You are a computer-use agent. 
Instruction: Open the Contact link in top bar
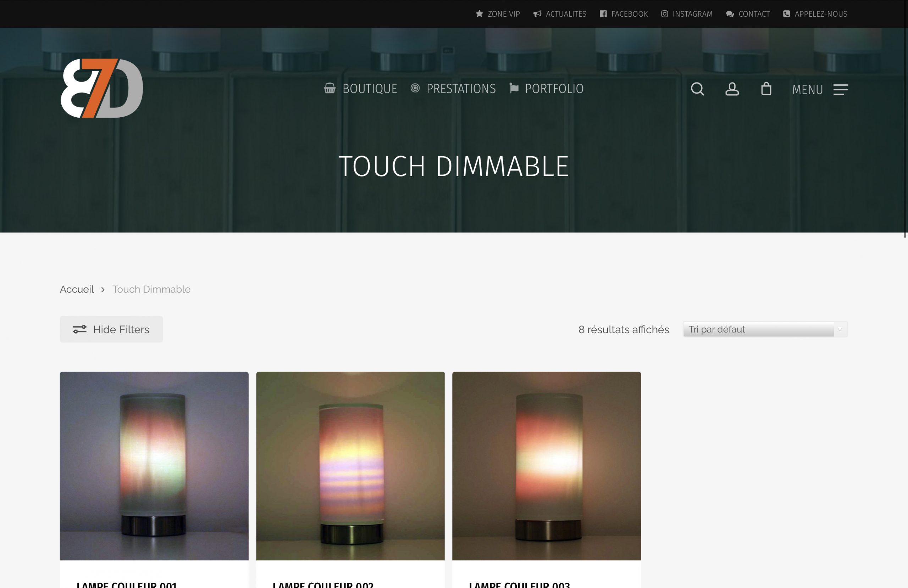[x=753, y=14]
